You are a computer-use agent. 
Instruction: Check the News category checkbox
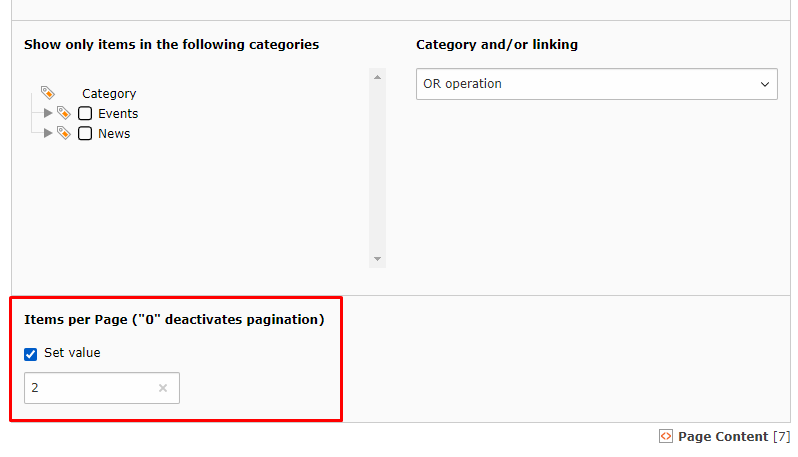pyautogui.click(x=85, y=134)
